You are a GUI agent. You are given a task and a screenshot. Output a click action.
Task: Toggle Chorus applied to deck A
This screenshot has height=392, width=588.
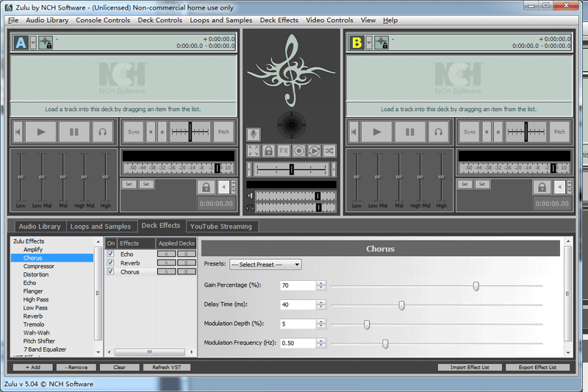coord(167,271)
